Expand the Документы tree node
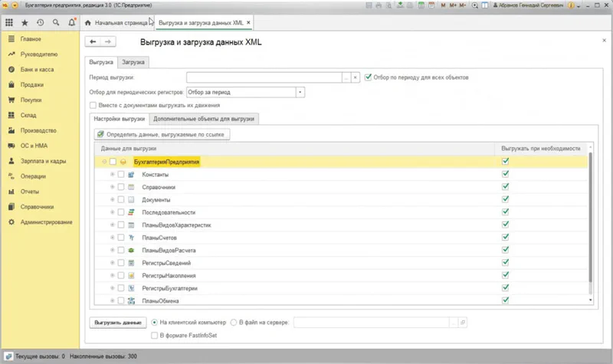Image resolution: width=613 pixels, height=364 pixels. [x=113, y=199]
